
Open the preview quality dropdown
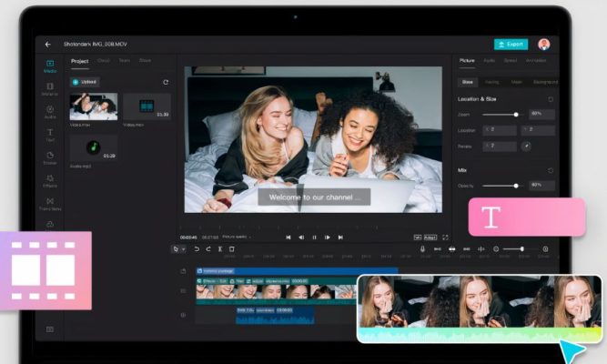tap(238, 237)
